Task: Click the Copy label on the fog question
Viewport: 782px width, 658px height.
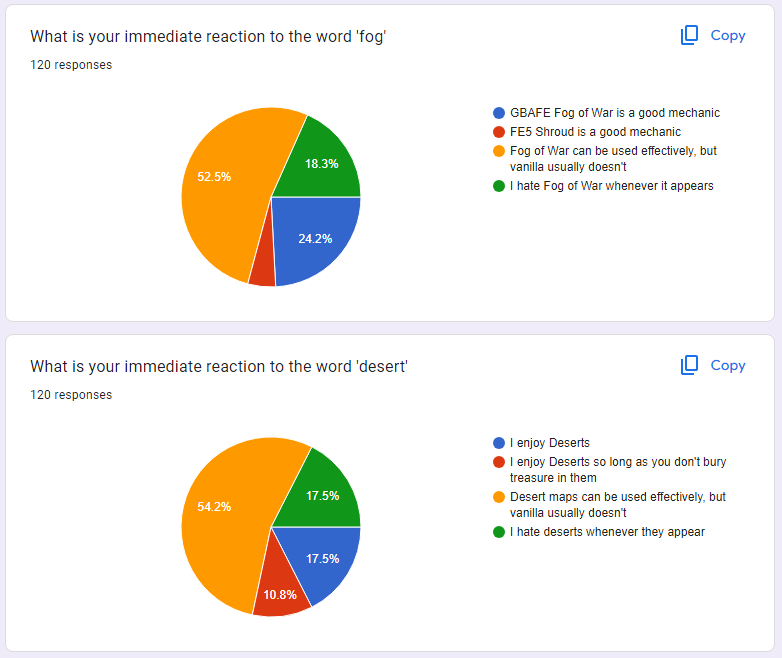Action: [728, 35]
